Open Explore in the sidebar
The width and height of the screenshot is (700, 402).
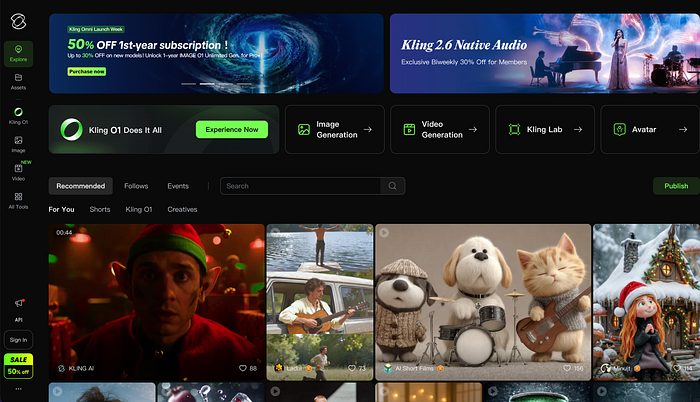tap(18, 52)
